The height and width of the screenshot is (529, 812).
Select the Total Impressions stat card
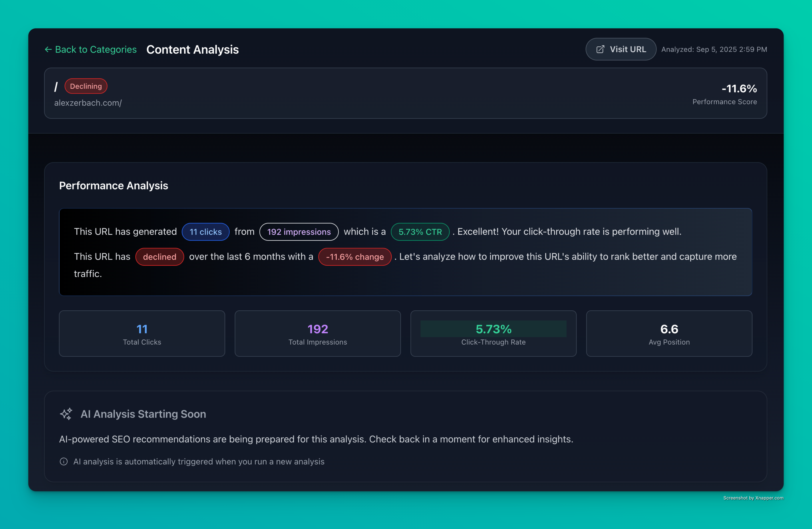pyautogui.click(x=317, y=333)
